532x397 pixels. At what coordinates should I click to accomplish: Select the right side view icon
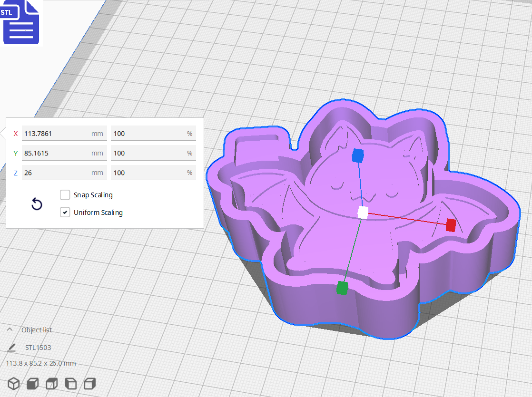pyautogui.click(x=89, y=384)
